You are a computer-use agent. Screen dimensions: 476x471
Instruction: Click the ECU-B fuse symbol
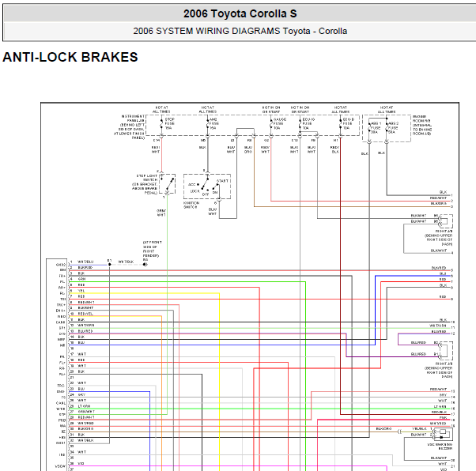point(340,125)
